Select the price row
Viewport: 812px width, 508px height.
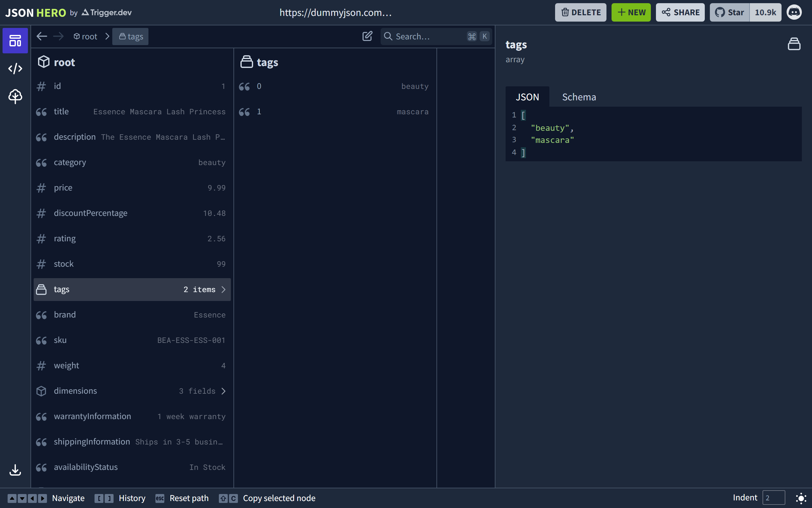point(132,188)
